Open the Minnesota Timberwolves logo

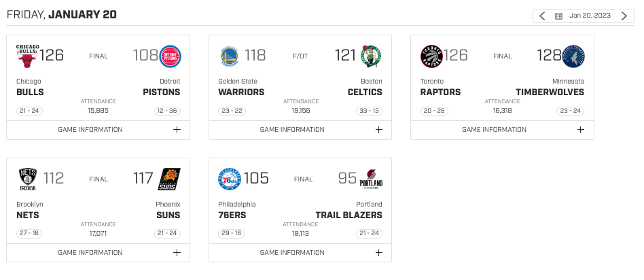574,56
